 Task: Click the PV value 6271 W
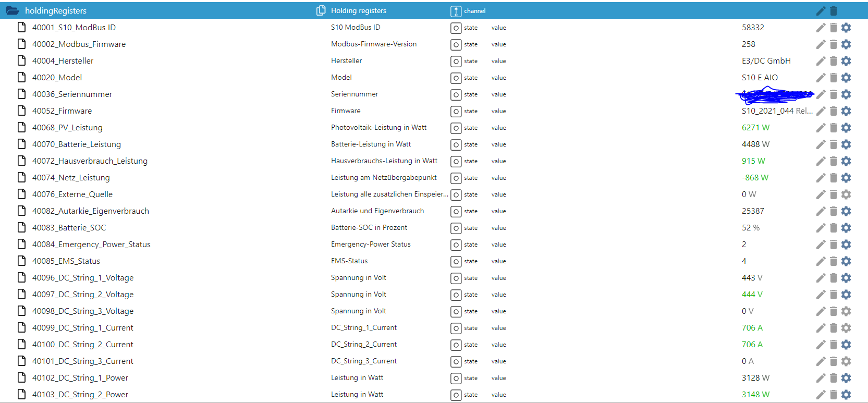(755, 128)
